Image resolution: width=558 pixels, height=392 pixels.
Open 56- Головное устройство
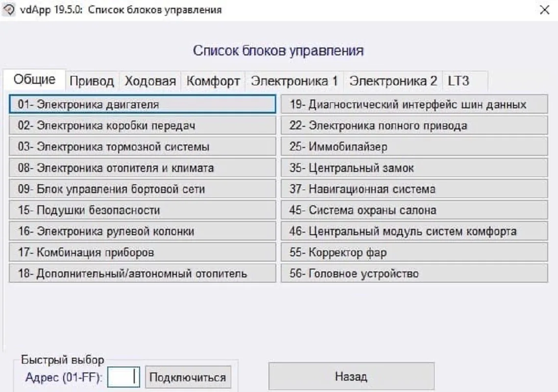click(414, 273)
